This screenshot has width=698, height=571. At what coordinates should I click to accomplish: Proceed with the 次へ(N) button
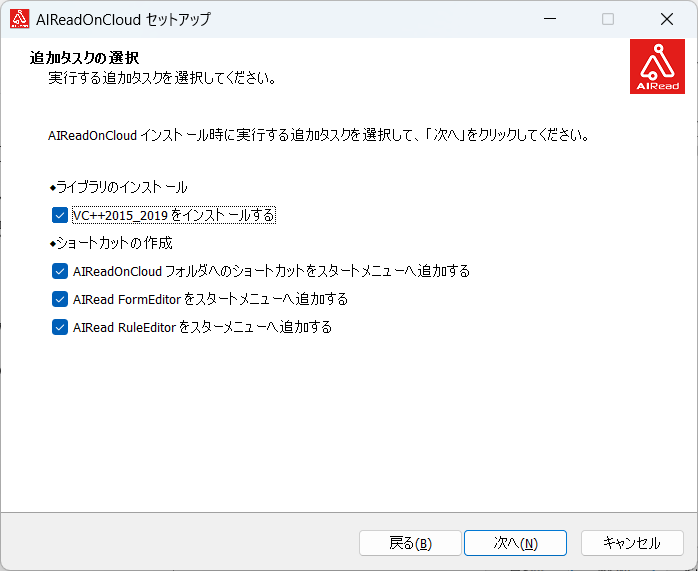[515, 543]
